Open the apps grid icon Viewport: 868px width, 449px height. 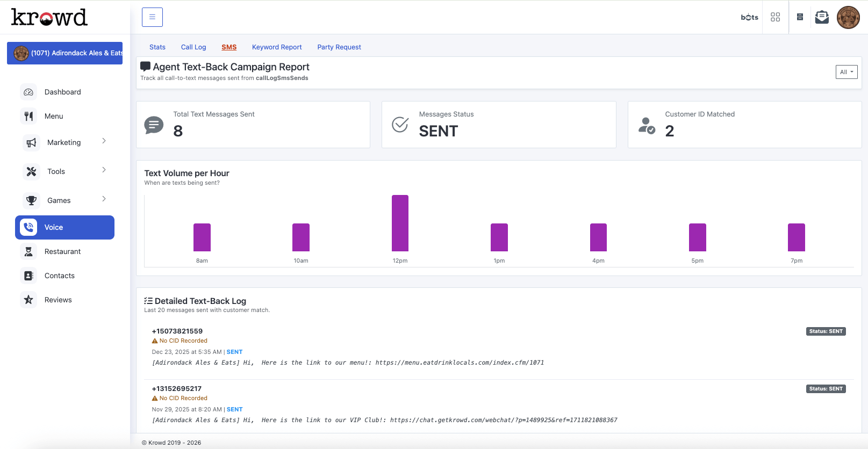tap(775, 17)
